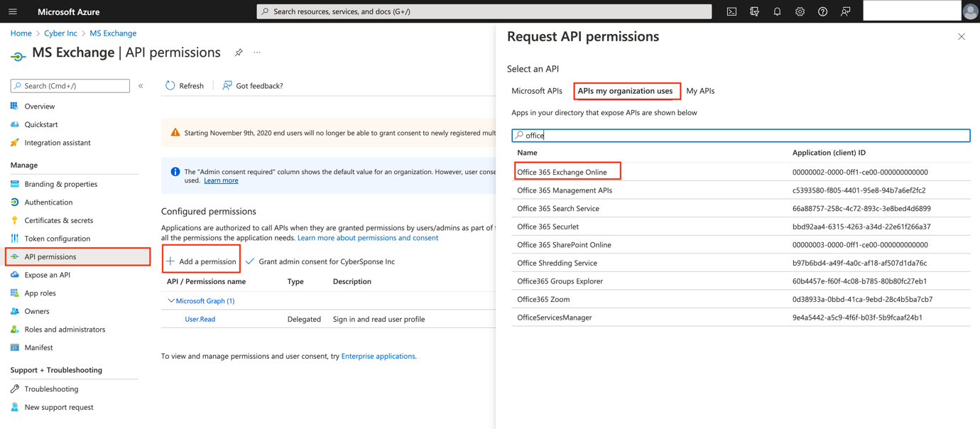This screenshot has height=429, width=980.
Task: Open Certificates & secrets in sidebar
Action: point(58,220)
